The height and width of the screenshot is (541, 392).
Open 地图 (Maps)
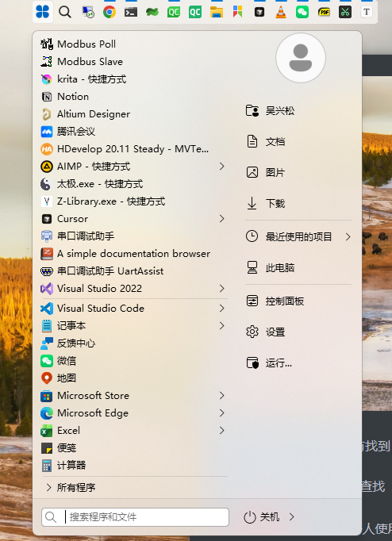point(133,378)
